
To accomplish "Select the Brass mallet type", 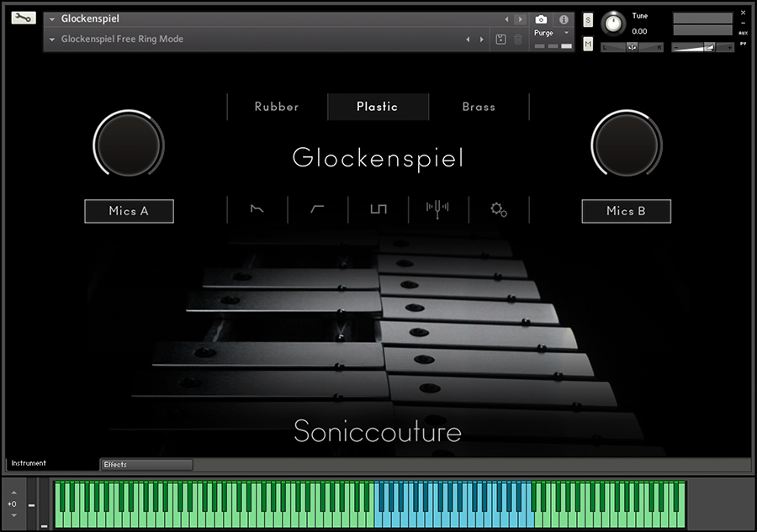I will (479, 107).
